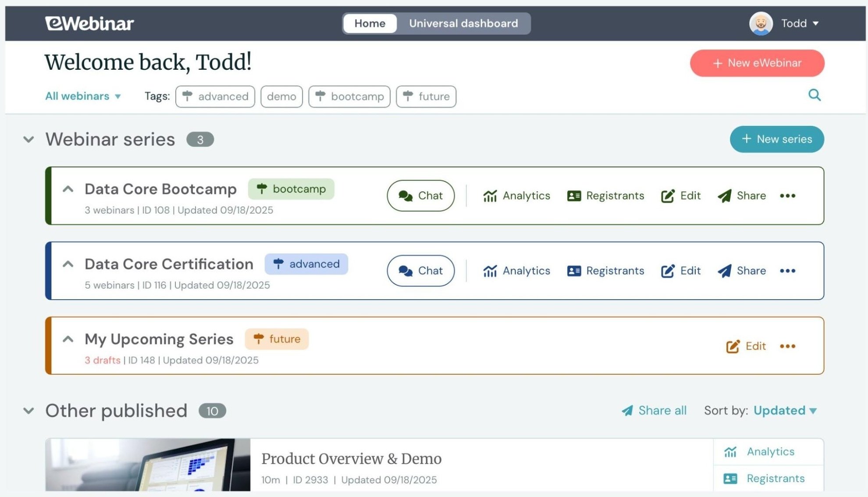Image resolution: width=868 pixels, height=497 pixels.
Task: Toggle the demo tag filter
Action: pyautogui.click(x=281, y=97)
